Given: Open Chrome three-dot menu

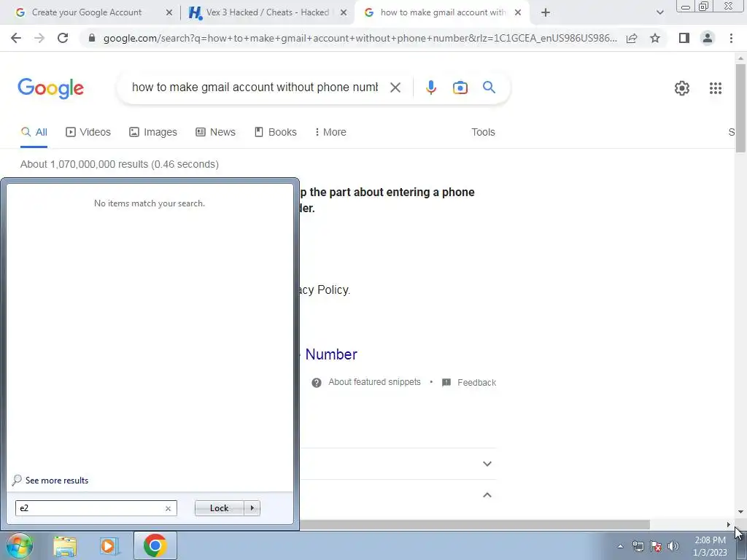Looking at the screenshot, I should point(731,38).
